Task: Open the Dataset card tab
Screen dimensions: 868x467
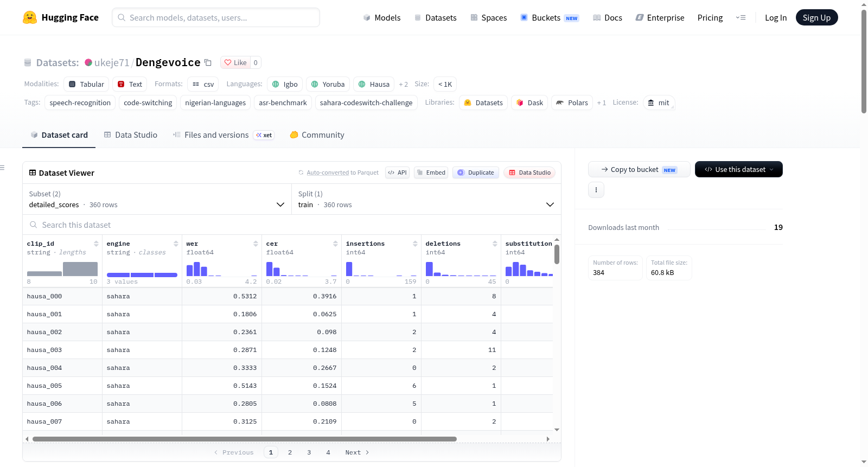Action: pyautogui.click(x=59, y=135)
